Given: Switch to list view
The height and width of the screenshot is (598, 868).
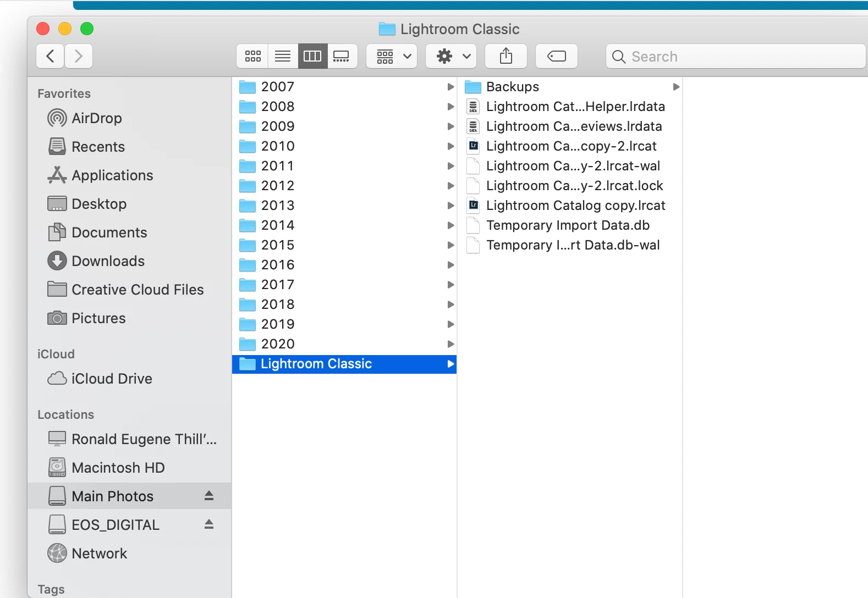Looking at the screenshot, I should (x=283, y=56).
